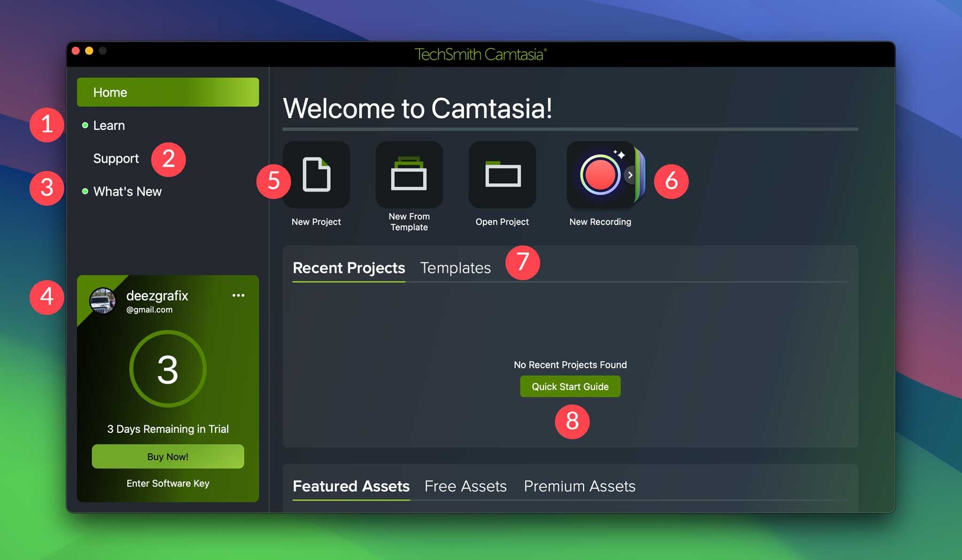Viewport: 962px width, 560px height.
Task: Click Buy Now! to purchase Camtasia
Action: [x=167, y=456]
